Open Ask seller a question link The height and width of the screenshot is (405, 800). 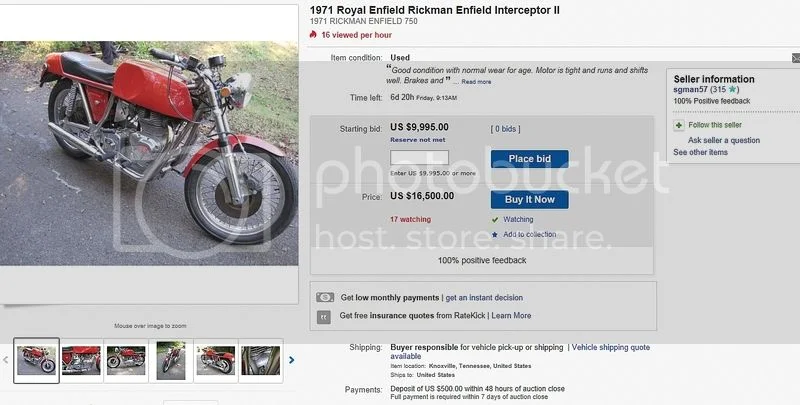click(724, 140)
